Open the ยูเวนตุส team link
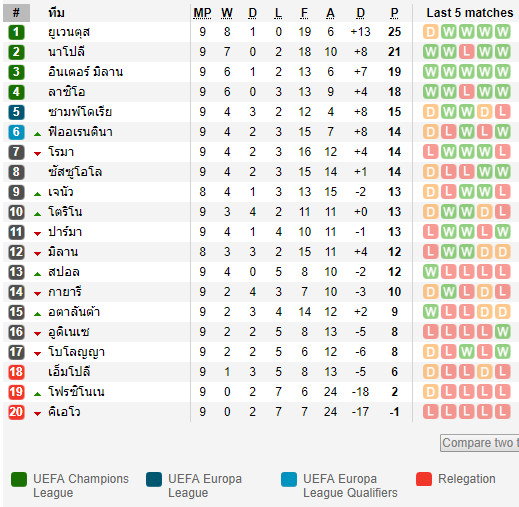The image size is (519, 507). 69,32
